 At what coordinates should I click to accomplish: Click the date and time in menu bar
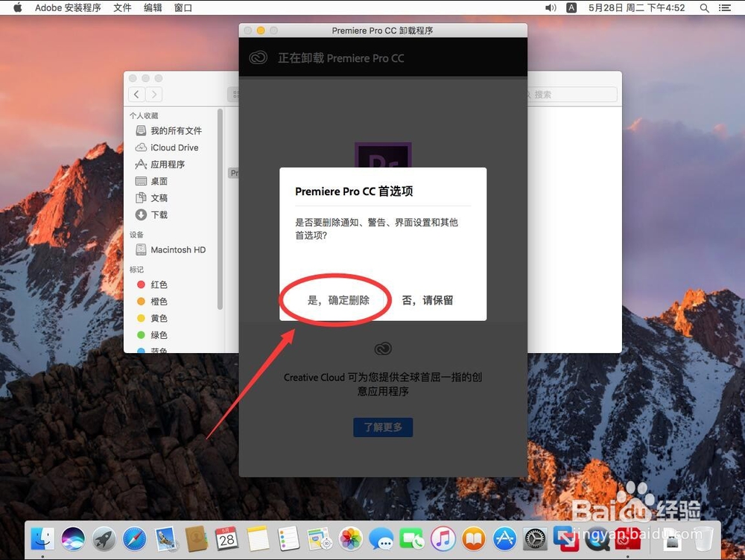pyautogui.click(x=637, y=7)
